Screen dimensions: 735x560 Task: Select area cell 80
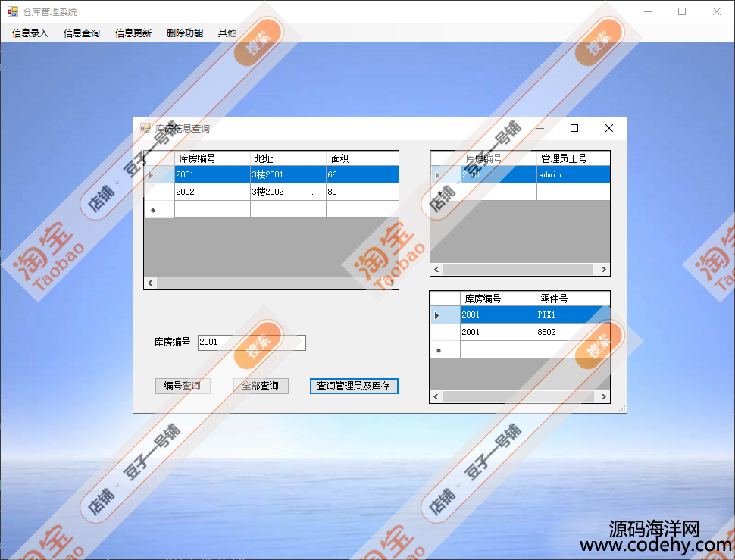pyautogui.click(x=362, y=192)
